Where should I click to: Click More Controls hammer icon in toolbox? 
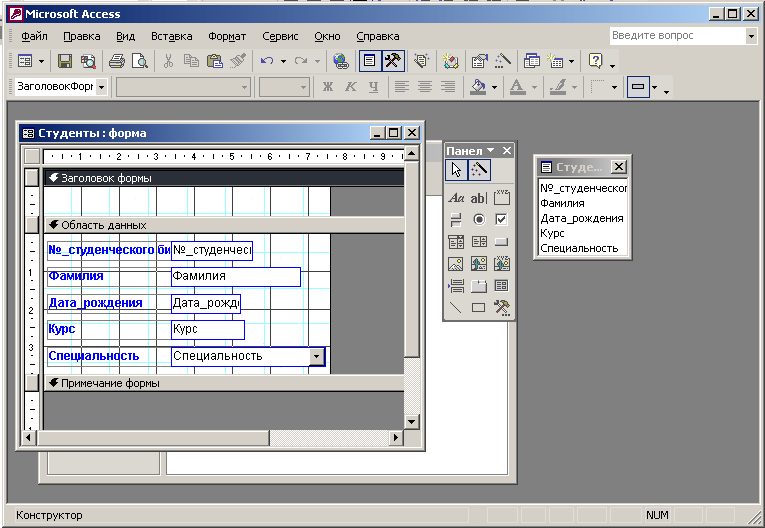[502, 307]
